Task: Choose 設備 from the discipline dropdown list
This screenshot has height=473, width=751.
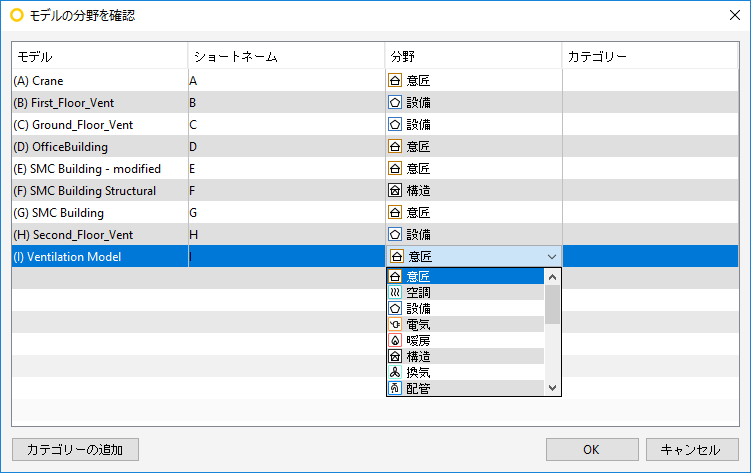Action: point(465,308)
